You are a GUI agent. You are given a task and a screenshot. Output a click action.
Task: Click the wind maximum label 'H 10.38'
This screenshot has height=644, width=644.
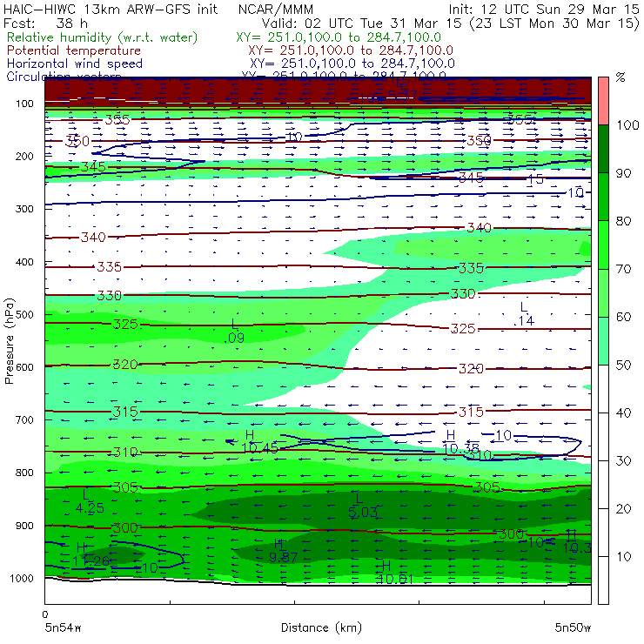[x=461, y=441]
